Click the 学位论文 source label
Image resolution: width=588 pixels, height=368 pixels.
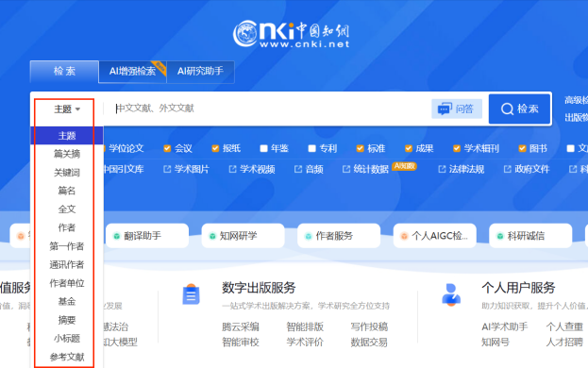[x=126, y=148]
